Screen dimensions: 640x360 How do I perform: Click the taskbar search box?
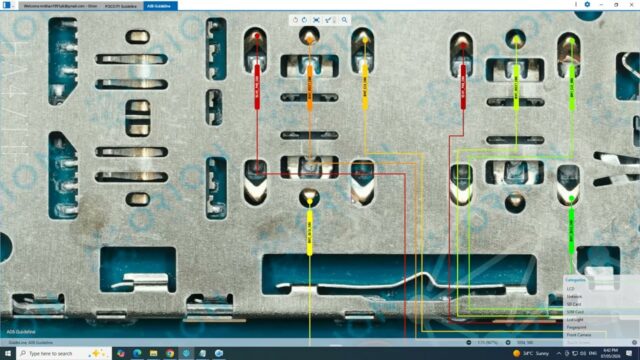tap(64, 353)
